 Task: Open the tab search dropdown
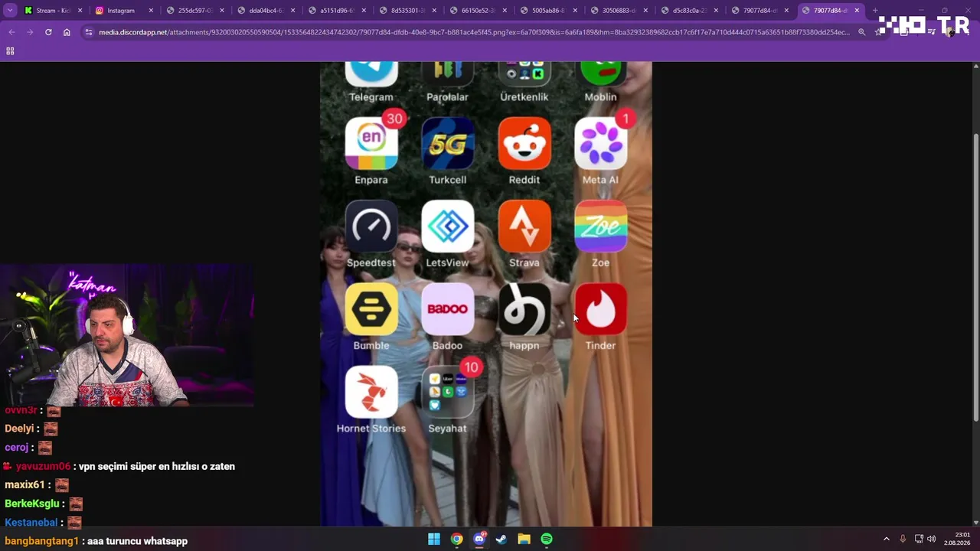click(x=10, y=11)
